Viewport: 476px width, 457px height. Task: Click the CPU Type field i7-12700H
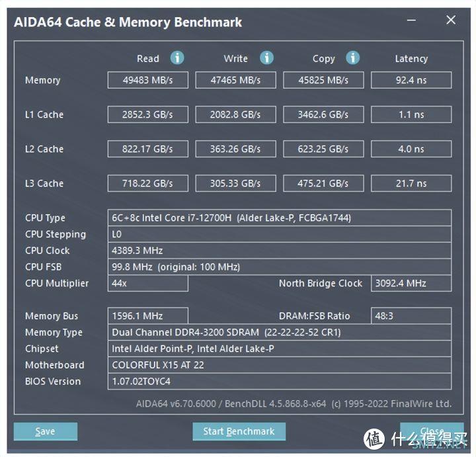point(280,218)
